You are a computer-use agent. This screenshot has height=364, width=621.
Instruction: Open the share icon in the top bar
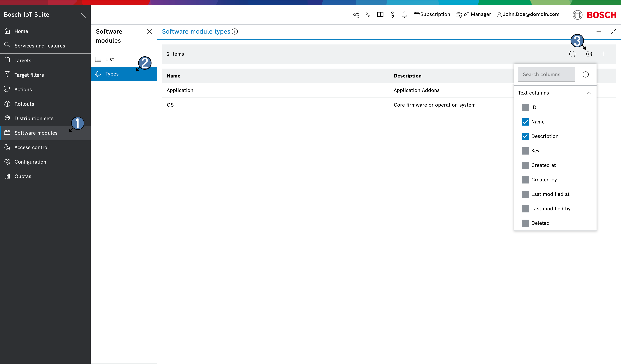pos(356,14)
